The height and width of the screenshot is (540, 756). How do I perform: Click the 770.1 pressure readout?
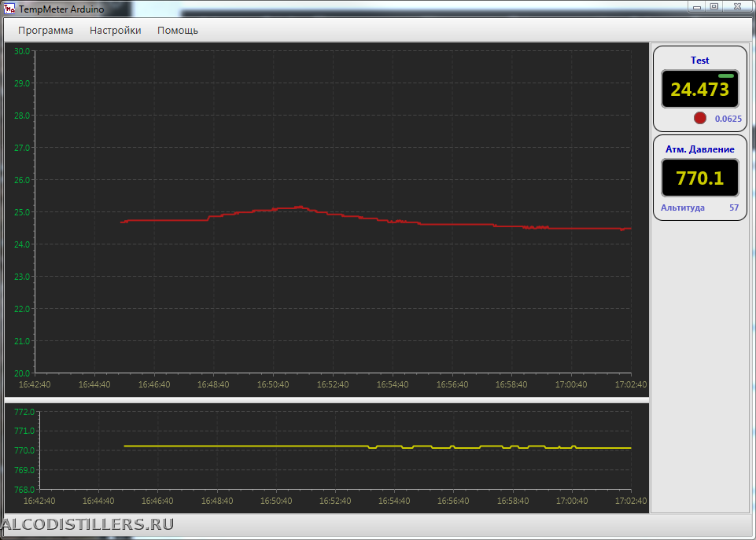click(x=699, y=178)
